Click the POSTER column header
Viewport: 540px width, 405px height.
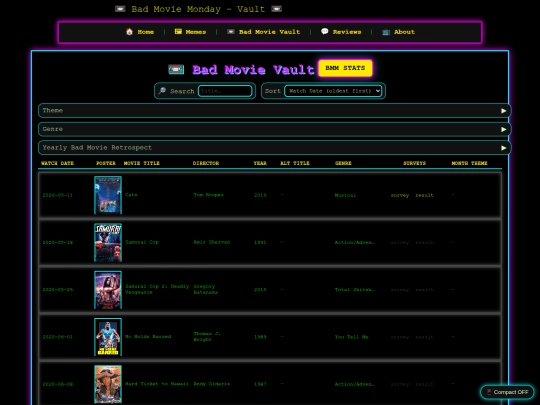106,163
